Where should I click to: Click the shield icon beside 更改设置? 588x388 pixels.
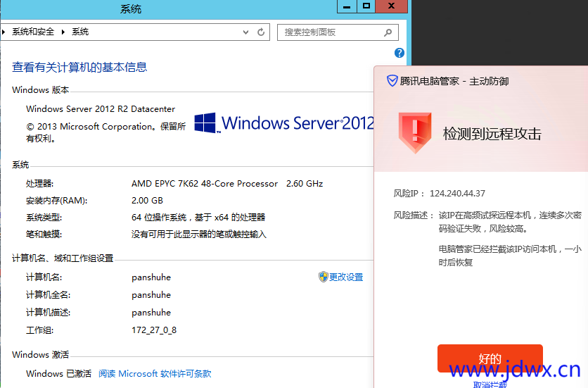tap(324, 277)
